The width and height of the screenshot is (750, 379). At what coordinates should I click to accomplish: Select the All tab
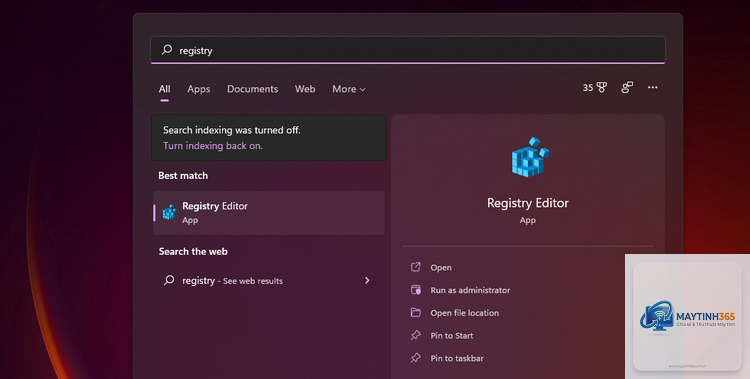point(165,89)
